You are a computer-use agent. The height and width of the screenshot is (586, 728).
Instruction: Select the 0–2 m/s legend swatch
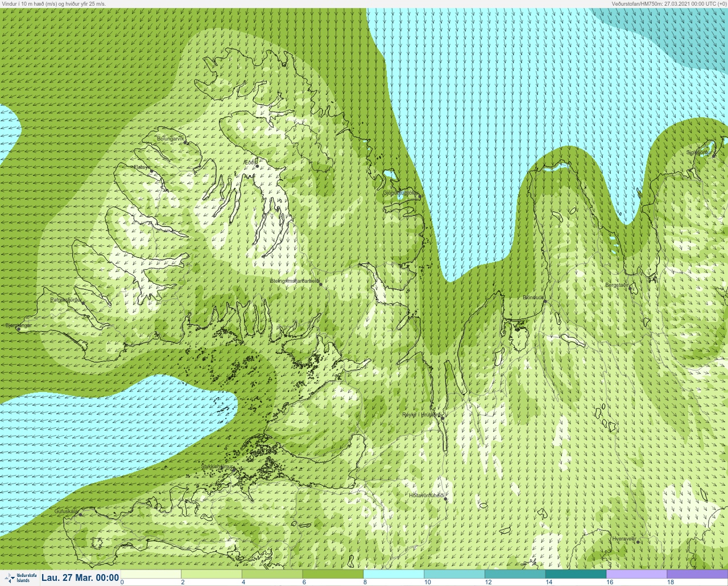click(151, 574)
